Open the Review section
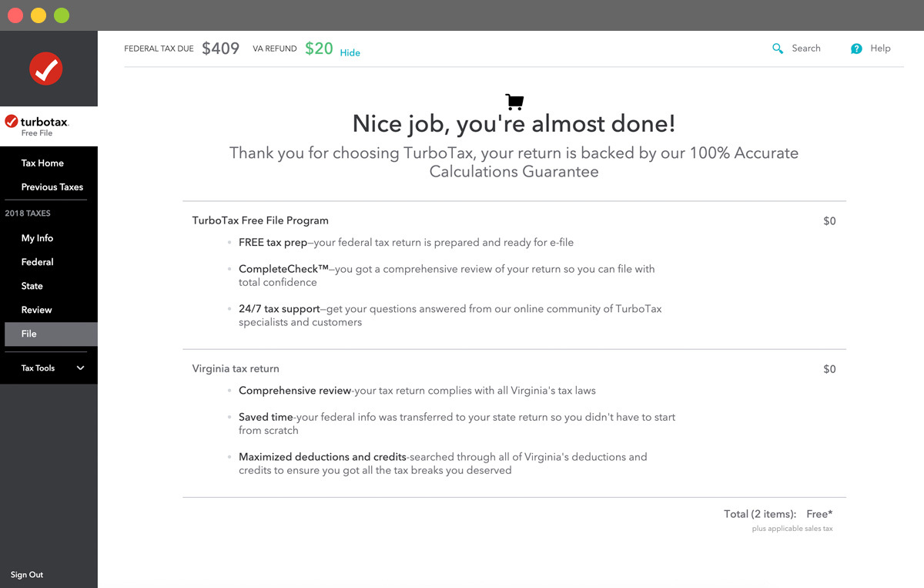 click(36, 310)
